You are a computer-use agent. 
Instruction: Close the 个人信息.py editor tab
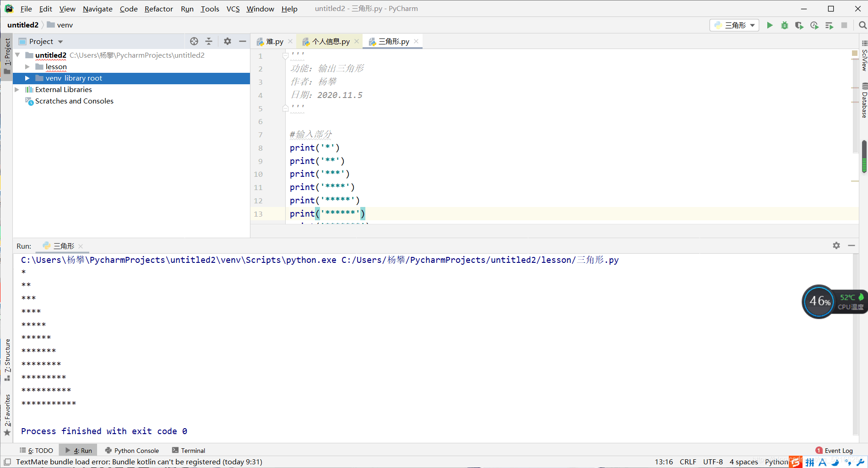(357, 41)
